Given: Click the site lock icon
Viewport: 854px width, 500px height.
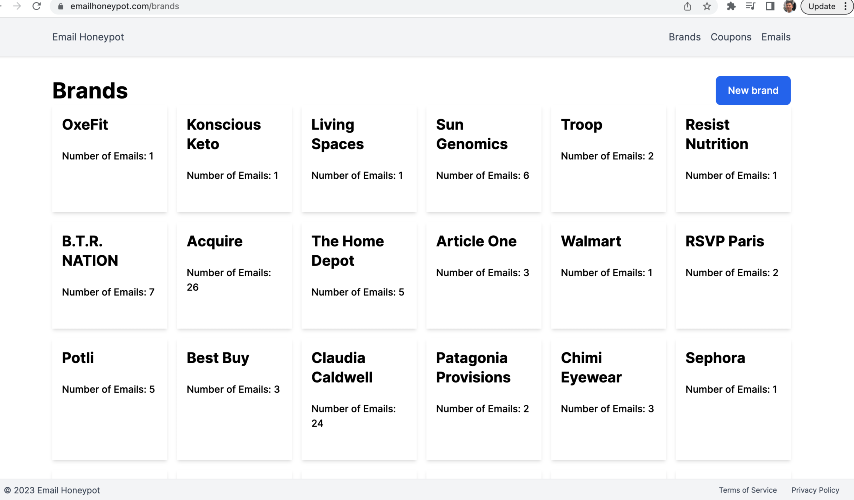Looking at the screenshot, I should (61, 6).
